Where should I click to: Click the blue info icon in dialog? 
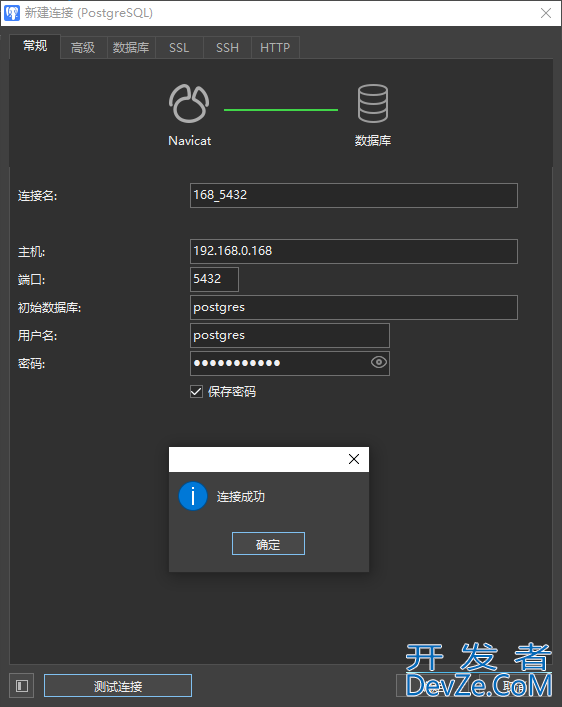[x=193, y=496]
